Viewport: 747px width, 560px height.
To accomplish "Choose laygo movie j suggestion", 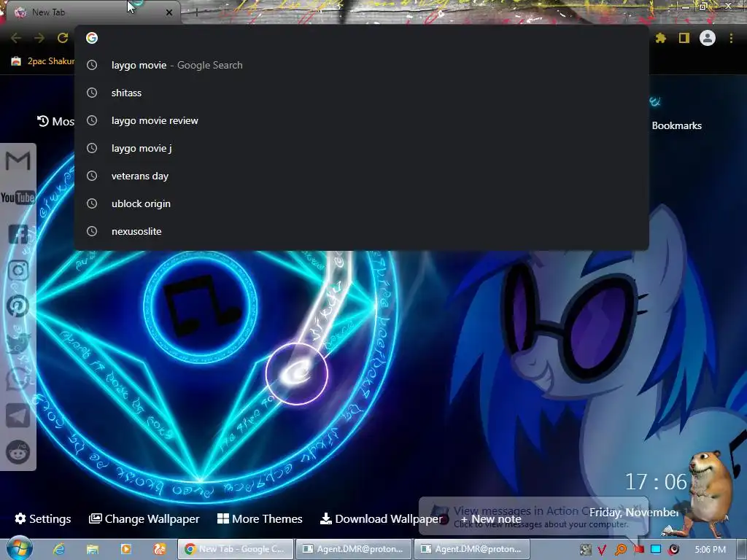I will [x=362, y=148].
